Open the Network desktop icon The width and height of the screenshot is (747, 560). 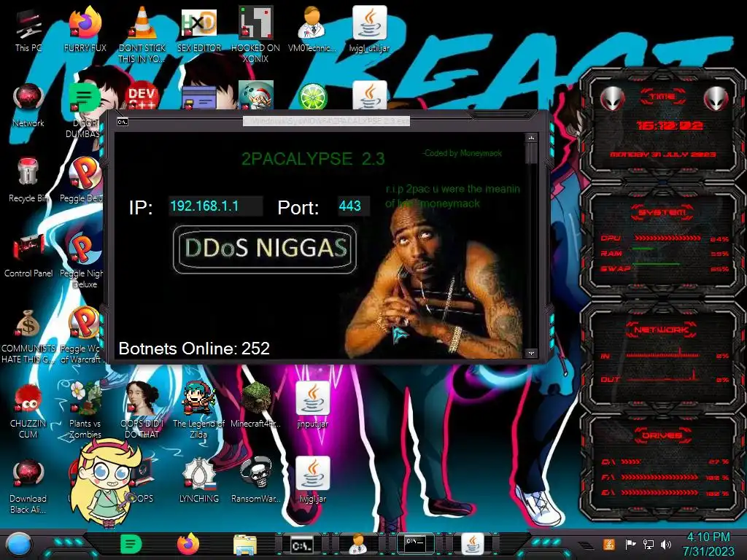[28, 105]
